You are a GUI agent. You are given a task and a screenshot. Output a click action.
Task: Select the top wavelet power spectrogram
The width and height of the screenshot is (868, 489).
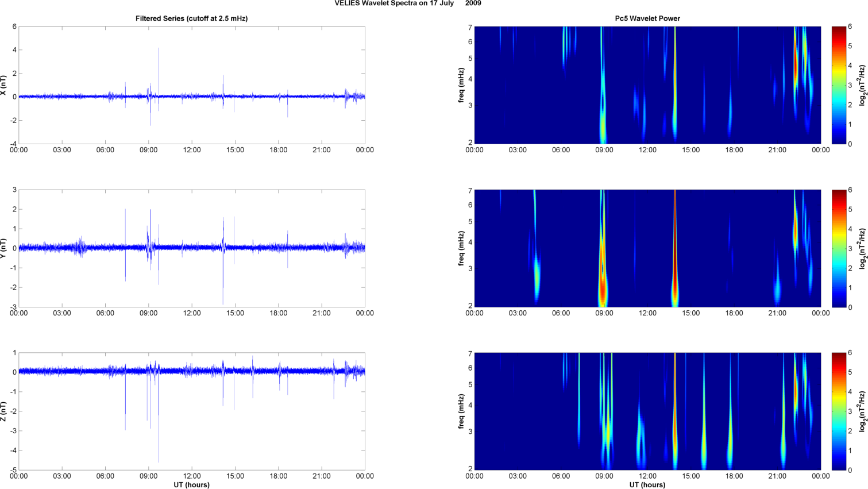(x=647, y=85)
